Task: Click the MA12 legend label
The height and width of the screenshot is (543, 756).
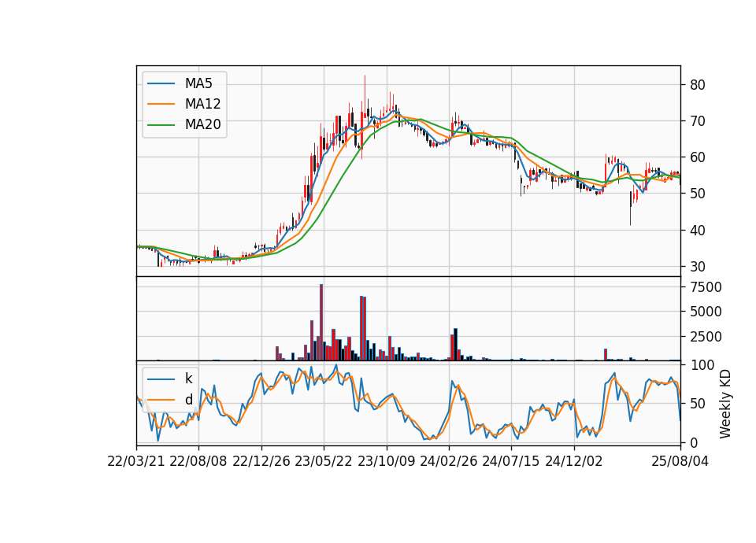Action: pos(202,104)
